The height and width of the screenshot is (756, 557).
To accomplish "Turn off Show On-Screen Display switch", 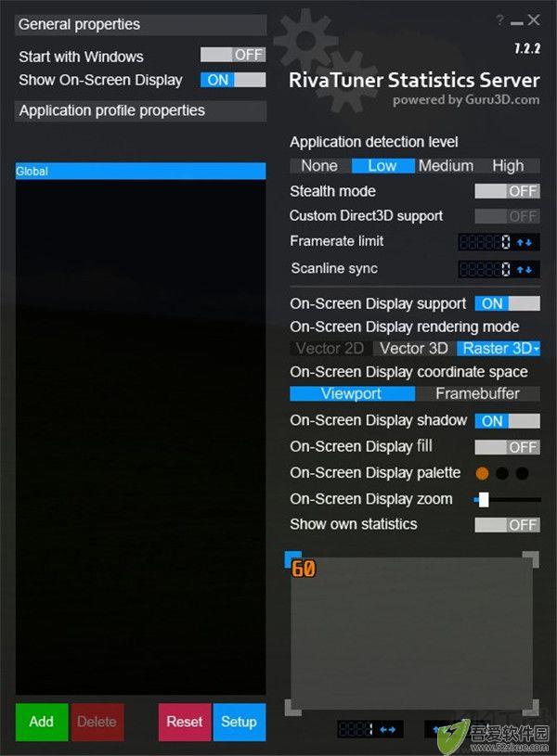I will pos(233,80).
